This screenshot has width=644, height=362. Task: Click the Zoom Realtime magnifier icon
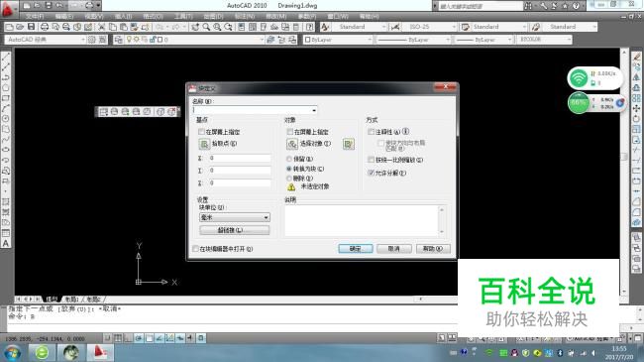pyautogui.click(x=206, y=27)
